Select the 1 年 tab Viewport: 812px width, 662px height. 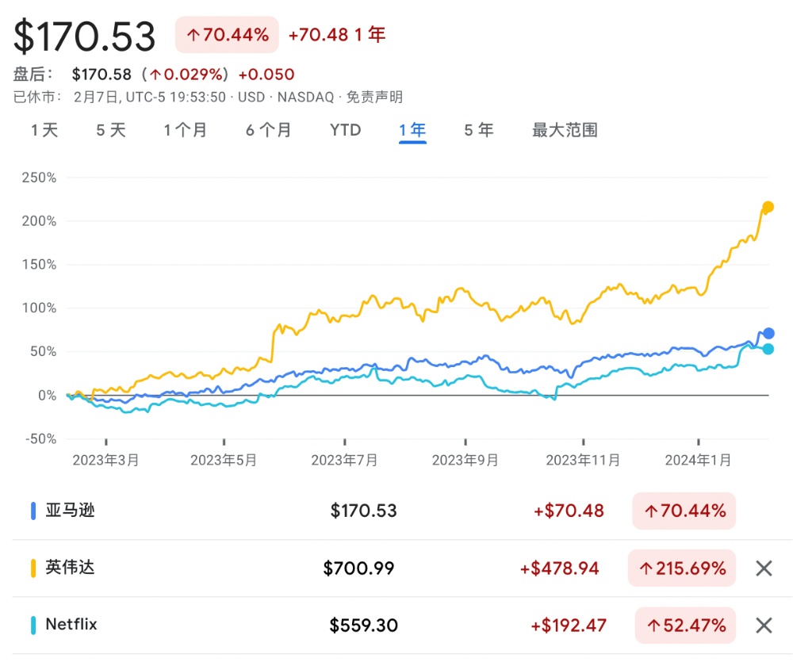(412, 130)
